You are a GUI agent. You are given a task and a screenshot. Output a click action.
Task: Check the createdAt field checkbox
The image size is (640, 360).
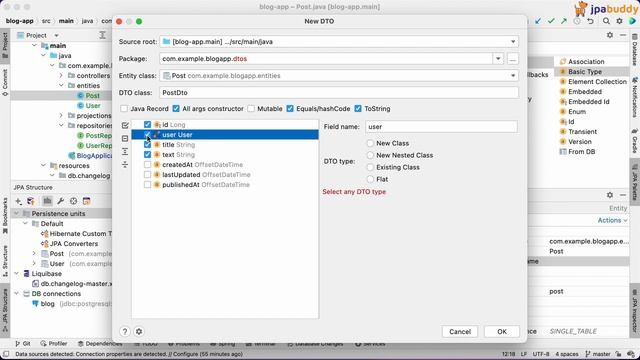tap(147, 164)
